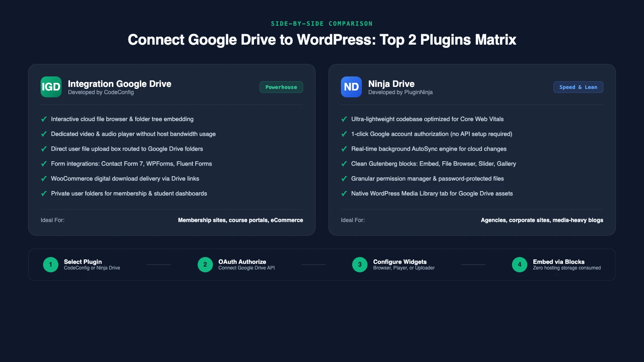The height and width of the screenshot is (362, 644).
Task: Click 'WooCommerce digital download delivery' text
Action: click(125, 179)
